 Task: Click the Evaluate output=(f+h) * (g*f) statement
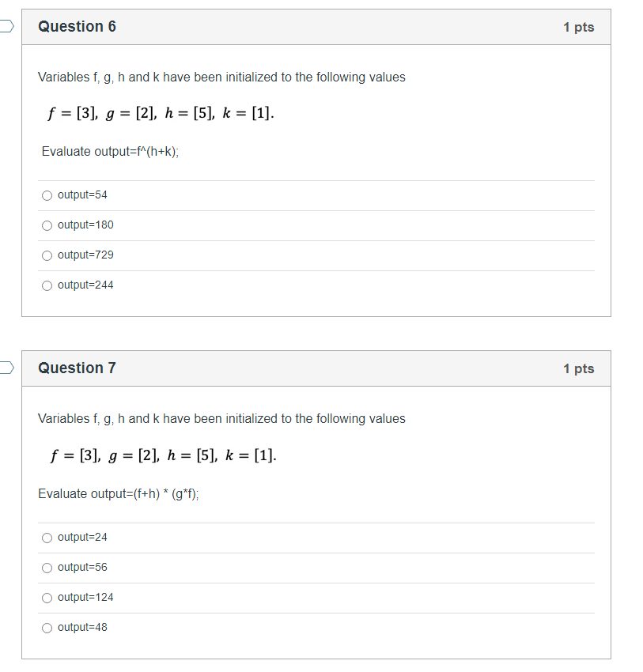point(119,493)
